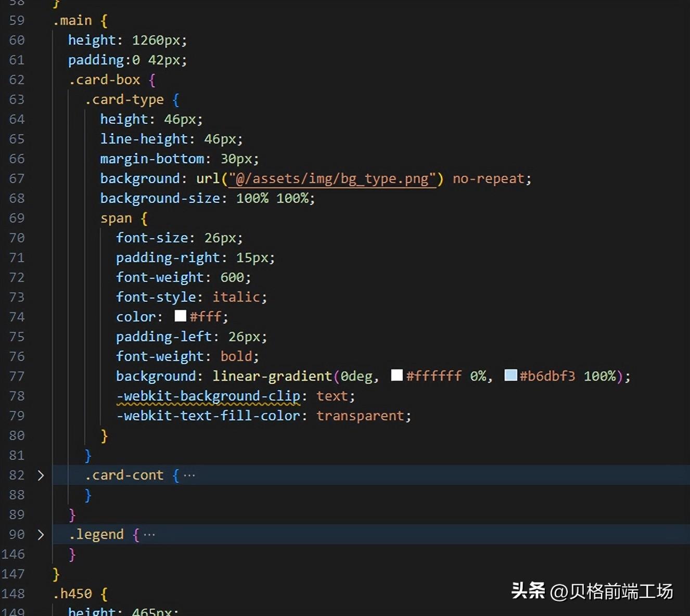Click the 'no-repeat' value

pos(488,178)
